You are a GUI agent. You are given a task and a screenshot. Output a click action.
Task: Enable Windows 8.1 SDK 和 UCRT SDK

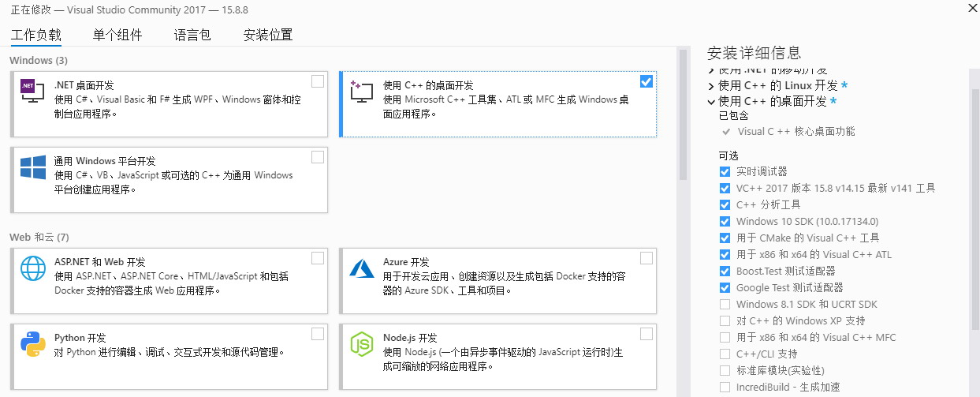725,304
